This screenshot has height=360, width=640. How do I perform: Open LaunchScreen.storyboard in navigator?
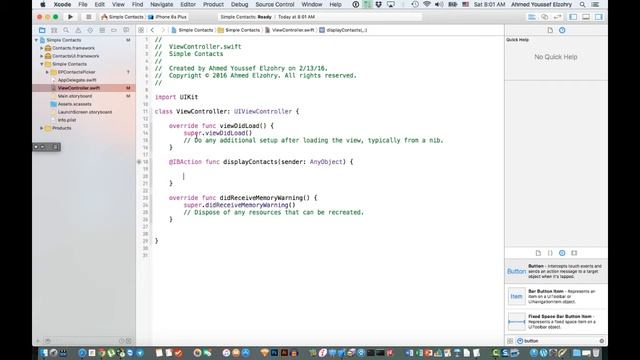click(x=84, y=112)
